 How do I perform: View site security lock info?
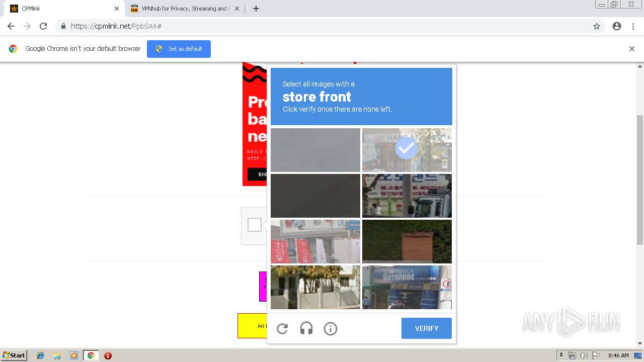[x=63, y=26]
